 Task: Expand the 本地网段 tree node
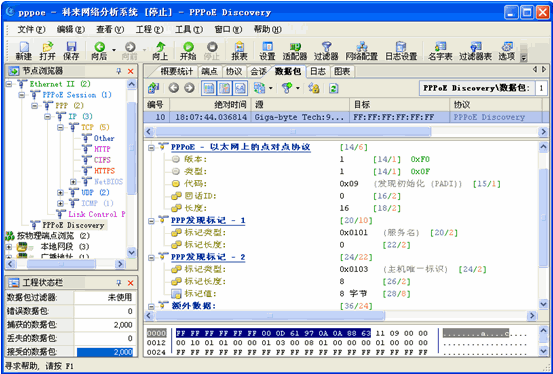(9, 247)
